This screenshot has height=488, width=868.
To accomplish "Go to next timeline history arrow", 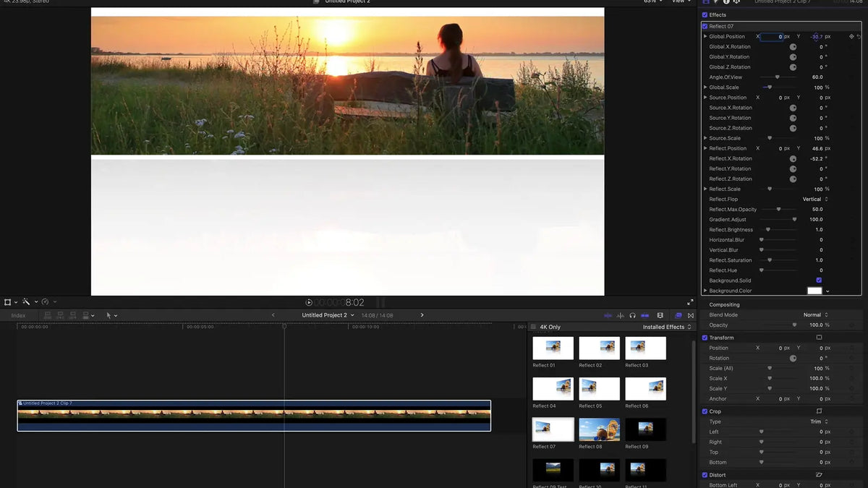I will [x=422, y=315].
